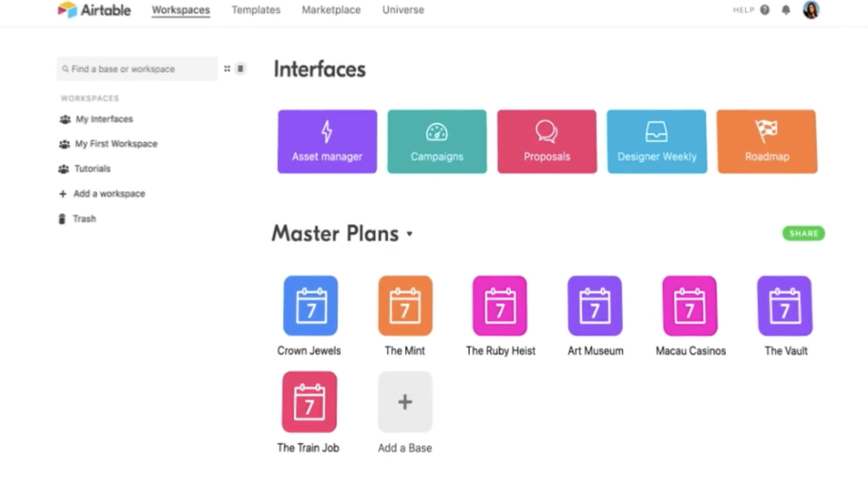This screenshot has height=489, width=868.
Task: Switch to list view layout
Action: point(240,68)
